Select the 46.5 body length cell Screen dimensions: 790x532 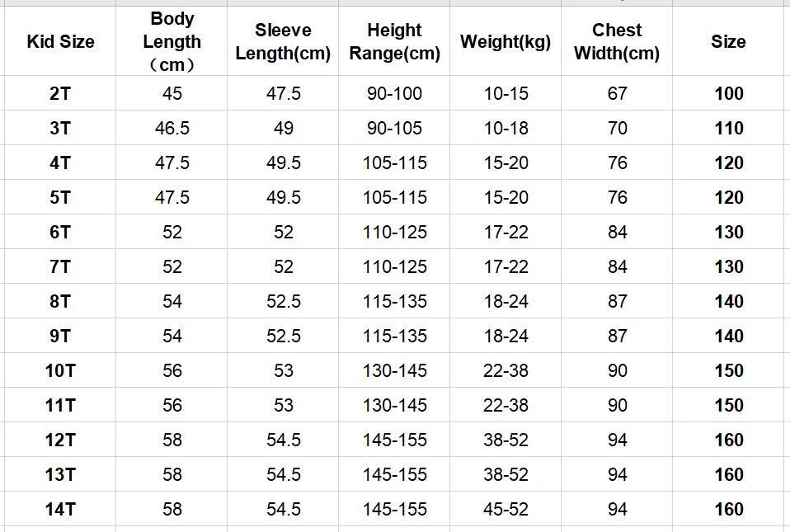172,128
